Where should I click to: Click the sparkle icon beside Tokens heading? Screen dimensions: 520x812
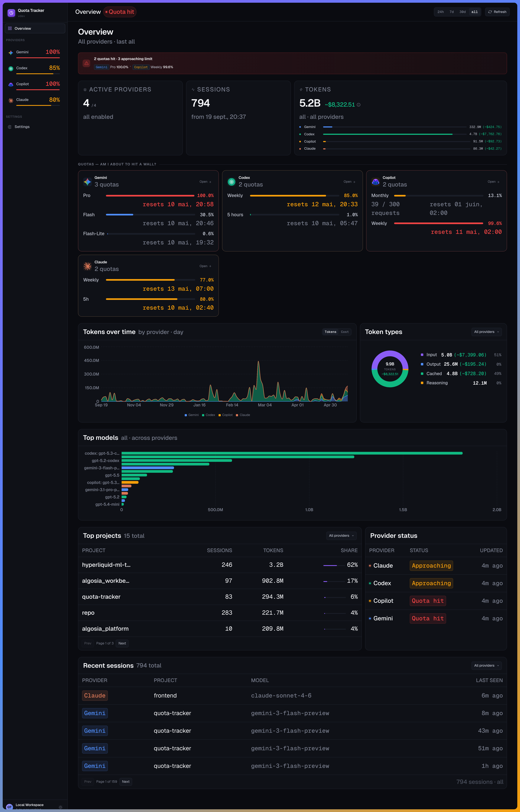tap(301, 90)
